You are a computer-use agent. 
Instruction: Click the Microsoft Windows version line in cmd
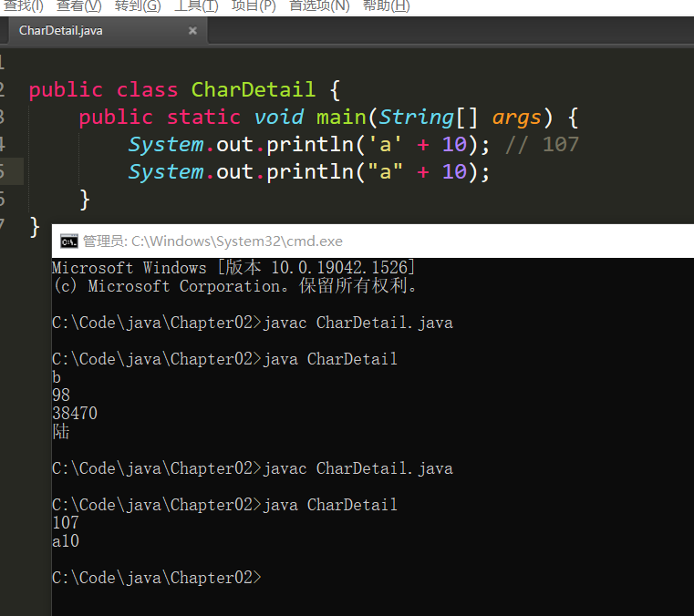233,268
